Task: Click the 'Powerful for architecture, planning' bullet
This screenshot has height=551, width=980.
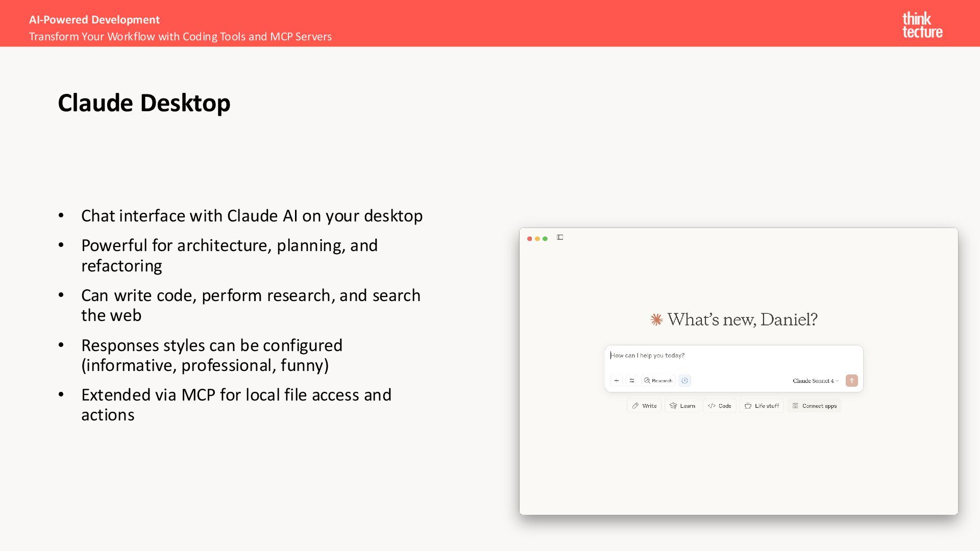Action: 229,256
